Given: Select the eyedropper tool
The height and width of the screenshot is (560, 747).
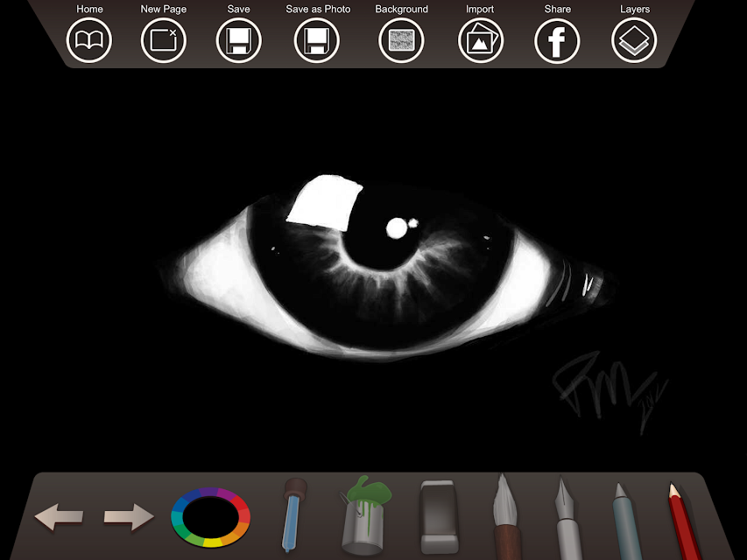Looking at the screenshot, I should pos(293,515).
